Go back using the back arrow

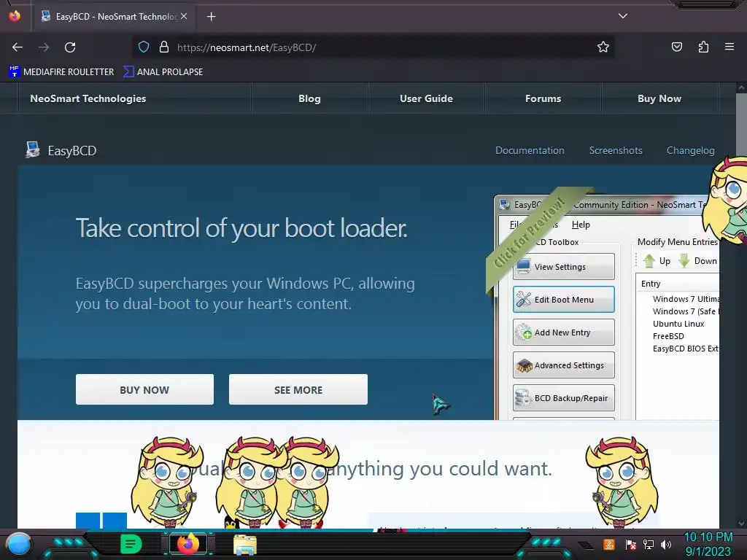(x=18, y=47)
